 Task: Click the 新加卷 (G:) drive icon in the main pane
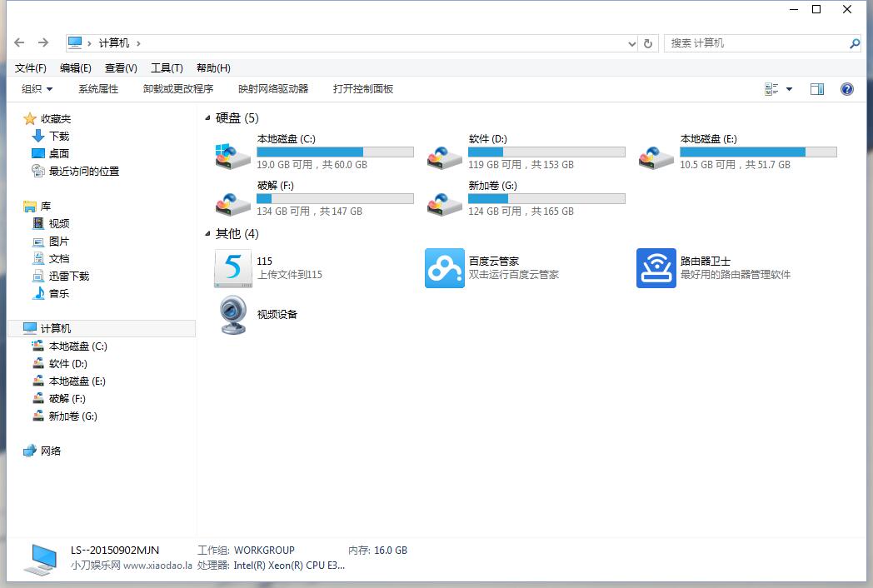pos(444,203)
